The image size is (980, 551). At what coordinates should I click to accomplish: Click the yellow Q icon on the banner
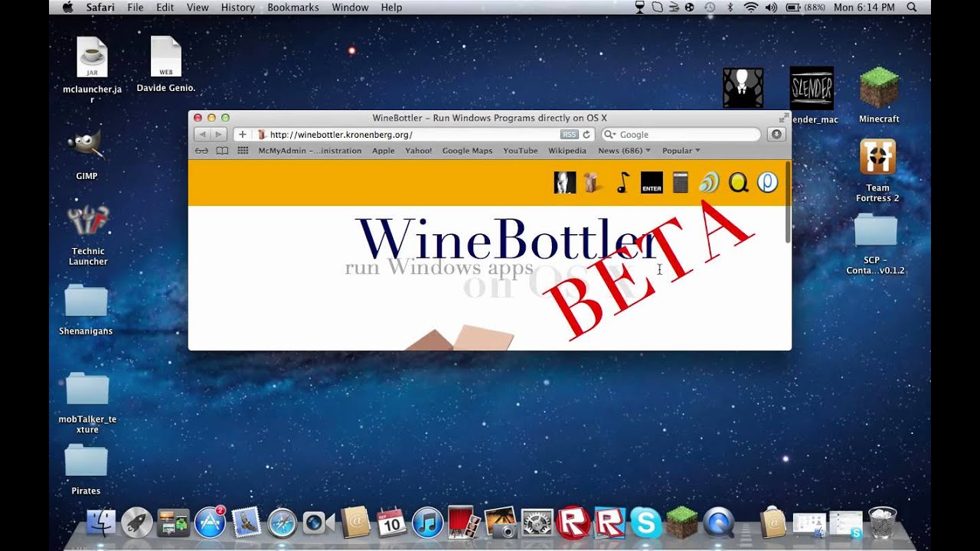pos(738,182)
